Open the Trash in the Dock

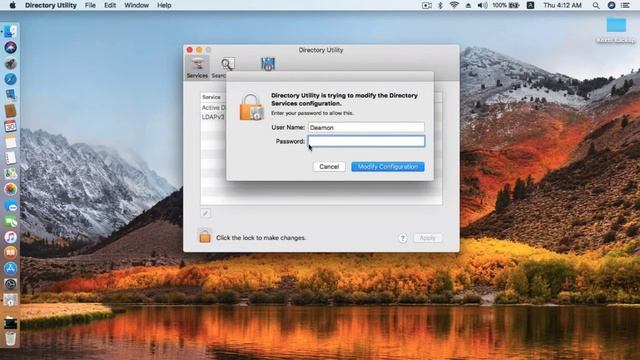[x=11, y=338]
